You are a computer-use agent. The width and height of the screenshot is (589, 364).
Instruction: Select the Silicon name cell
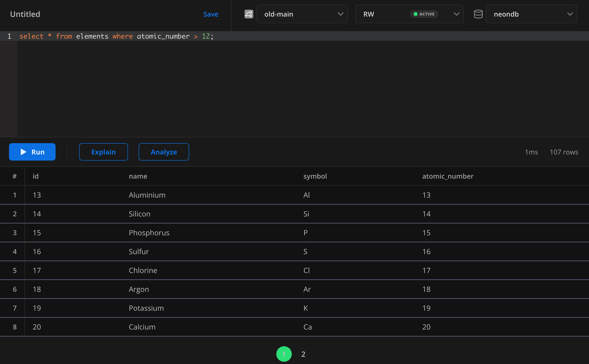[140, 214]
